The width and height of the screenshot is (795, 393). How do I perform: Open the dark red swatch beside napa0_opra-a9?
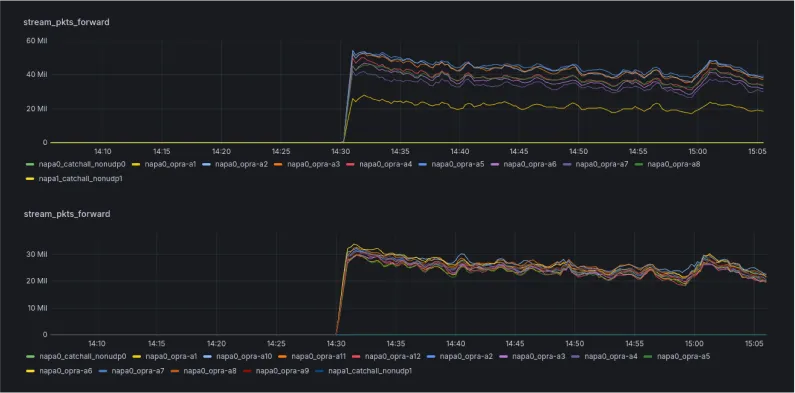coord(248,372)
